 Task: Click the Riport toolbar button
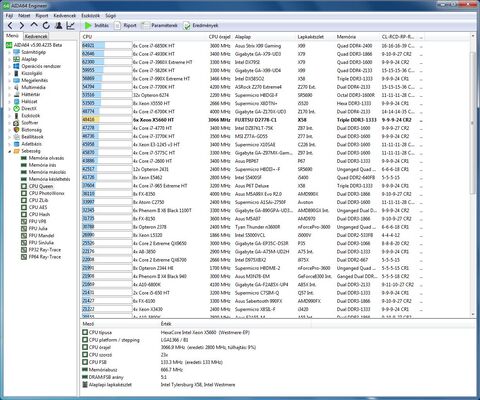[x=125, y=25]
